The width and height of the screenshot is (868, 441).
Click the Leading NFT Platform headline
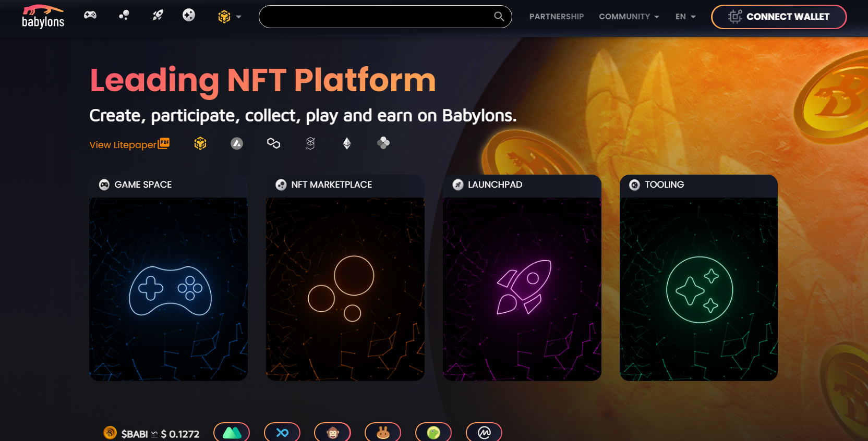click(262, 81)
